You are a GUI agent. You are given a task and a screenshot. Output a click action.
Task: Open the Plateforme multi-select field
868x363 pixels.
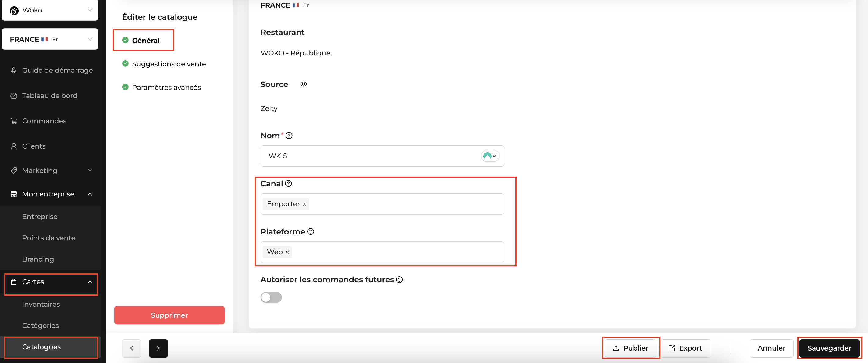pos(382,252)
